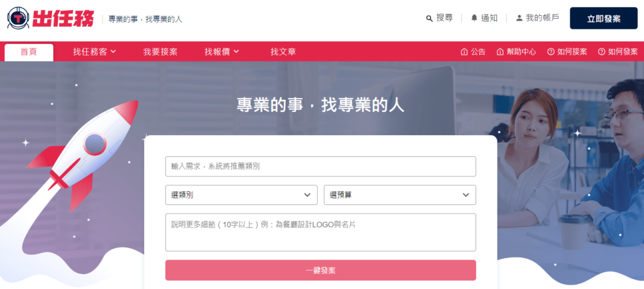Click the 說明更多細節 description textarea
The image size is (644, 289).
click(320, 232)
